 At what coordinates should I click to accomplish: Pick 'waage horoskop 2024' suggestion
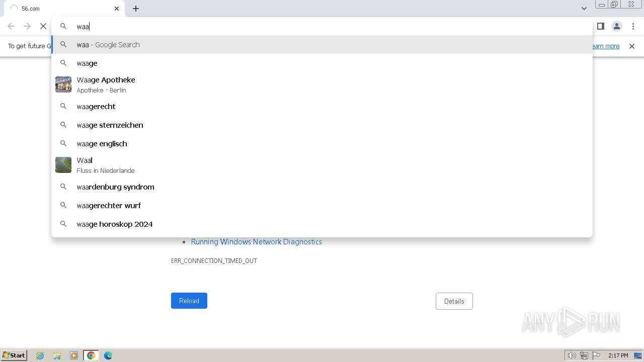322,224
